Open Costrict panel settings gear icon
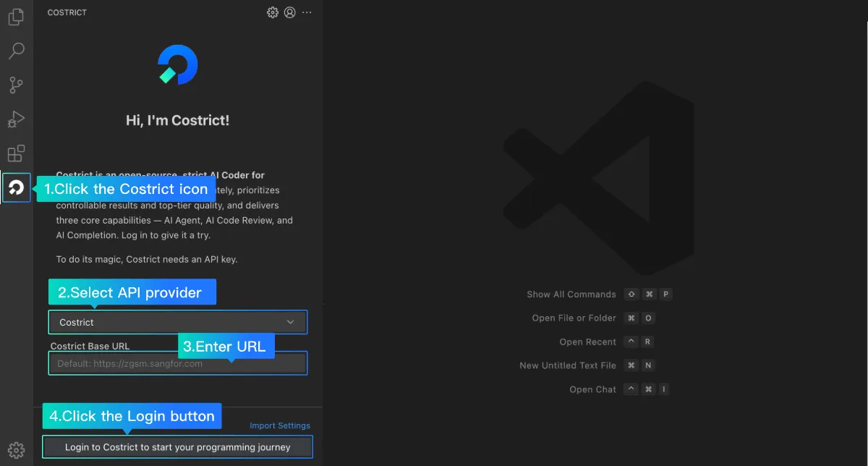This screenshot has height=466, width=868. tap(273, 12)
